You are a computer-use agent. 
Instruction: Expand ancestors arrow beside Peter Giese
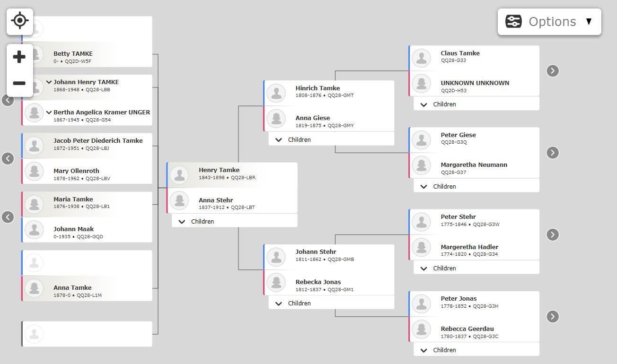click(553, 153)
